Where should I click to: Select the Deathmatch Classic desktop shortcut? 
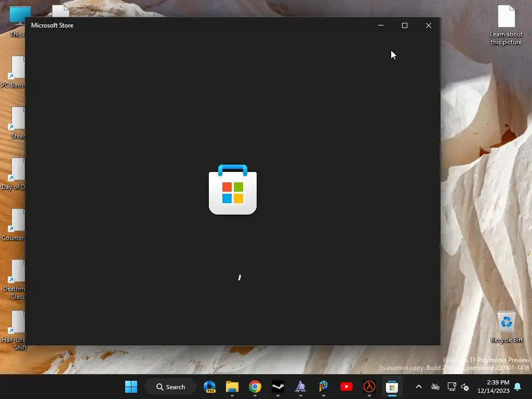pos(14,280)
